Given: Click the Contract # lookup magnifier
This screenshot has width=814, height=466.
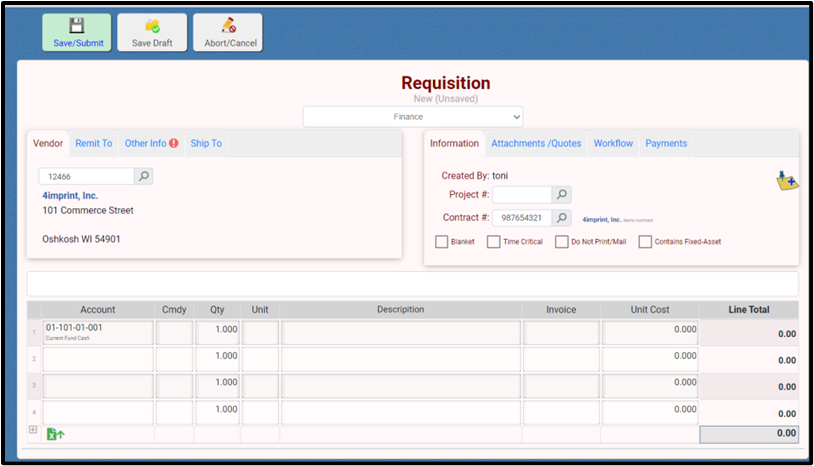Looking at the screenshot, I should point(562,218).
